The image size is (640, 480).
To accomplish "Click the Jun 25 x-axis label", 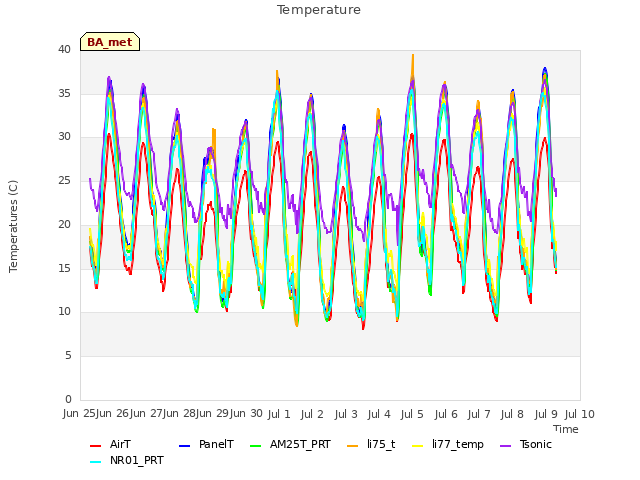I will [79, 414].
